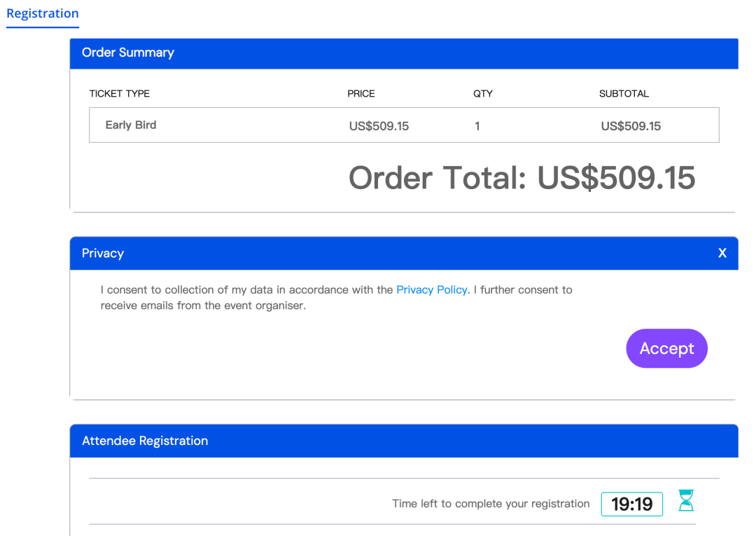This screenshot has width=756, height=536.
Task: Open the Privacy Policy link
Action: 431,289
